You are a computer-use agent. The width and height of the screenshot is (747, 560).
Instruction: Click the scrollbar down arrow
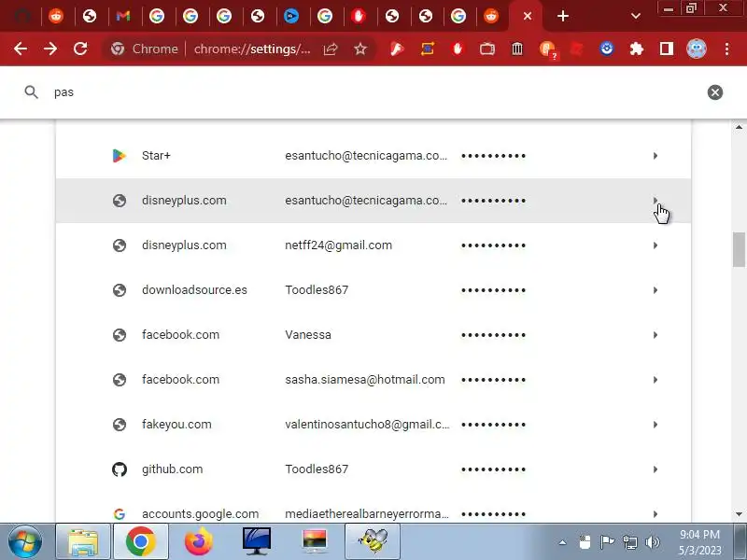(x=739, y=514)
